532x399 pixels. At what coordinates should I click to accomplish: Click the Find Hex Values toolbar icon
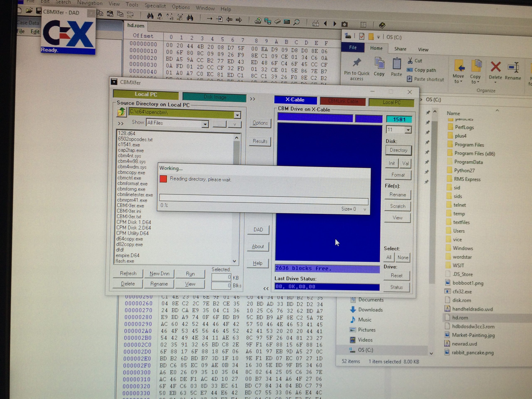click(160, 16)
